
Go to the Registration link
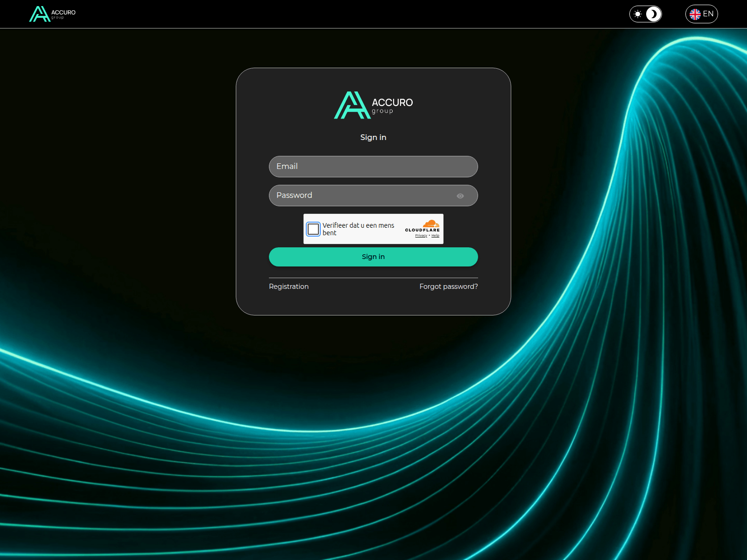click(x=289, y=287)
